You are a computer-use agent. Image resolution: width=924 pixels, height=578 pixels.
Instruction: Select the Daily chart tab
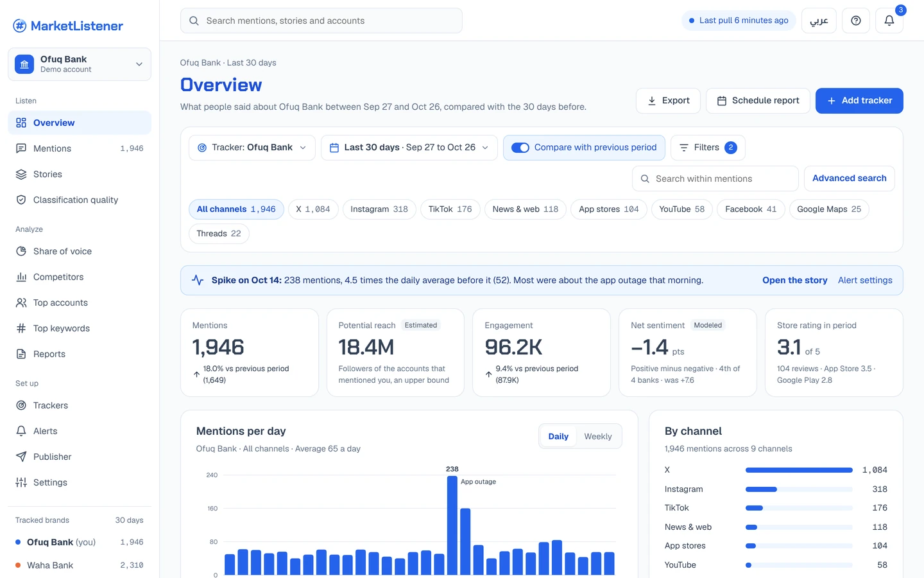[558, 437]
